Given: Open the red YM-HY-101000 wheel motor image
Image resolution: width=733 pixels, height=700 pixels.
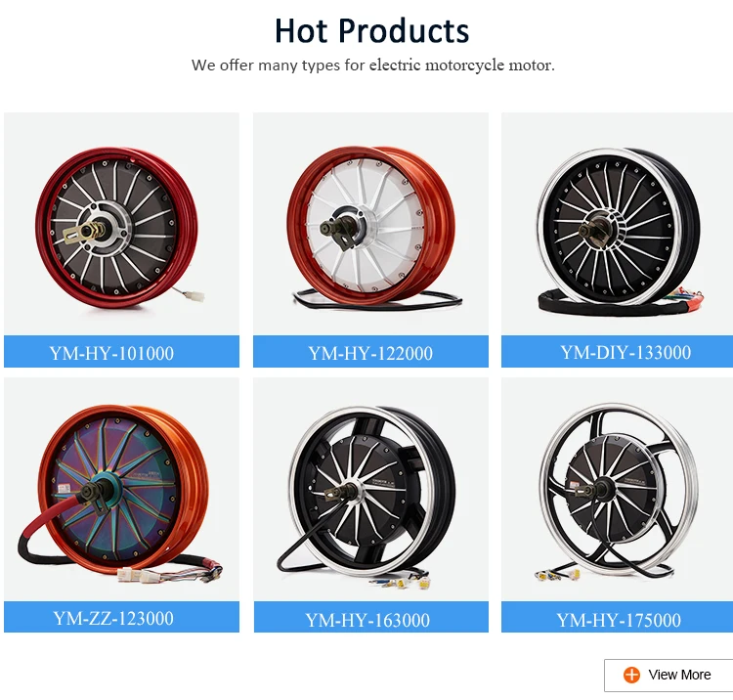Looking at the screenshot, I should (121, 224).
